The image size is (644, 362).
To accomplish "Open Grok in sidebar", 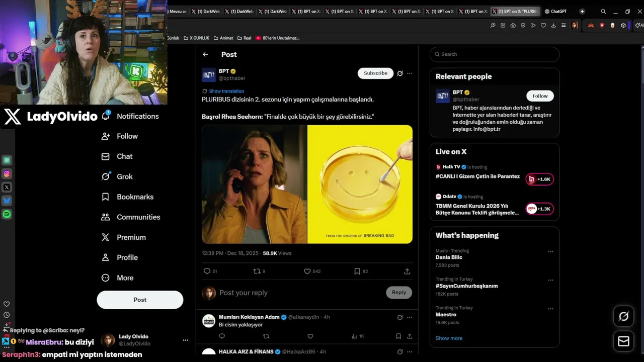I will click(x=117, y=176).
